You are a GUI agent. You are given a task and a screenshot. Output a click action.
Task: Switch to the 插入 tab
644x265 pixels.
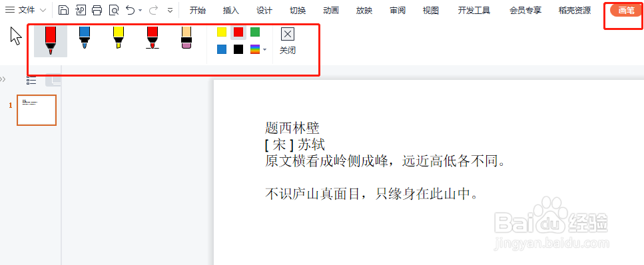coord(231,11)
